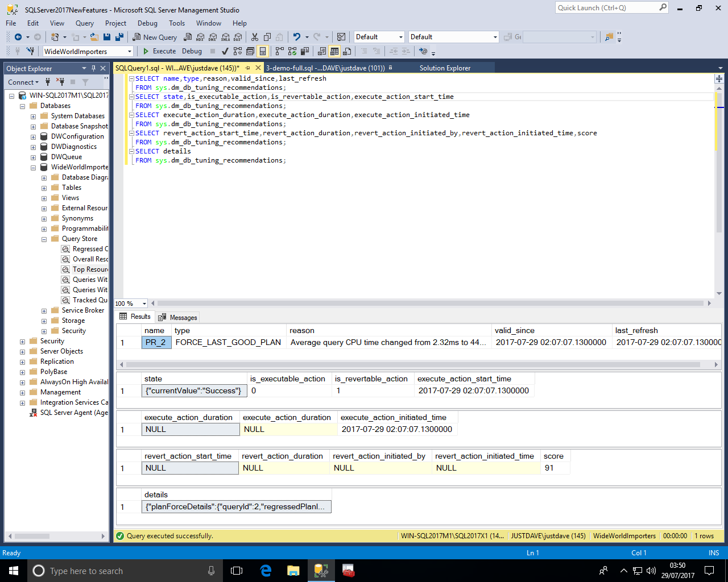Click the Cut scissors icon
The height and width of the screenshot is (582, 728).
254,37
